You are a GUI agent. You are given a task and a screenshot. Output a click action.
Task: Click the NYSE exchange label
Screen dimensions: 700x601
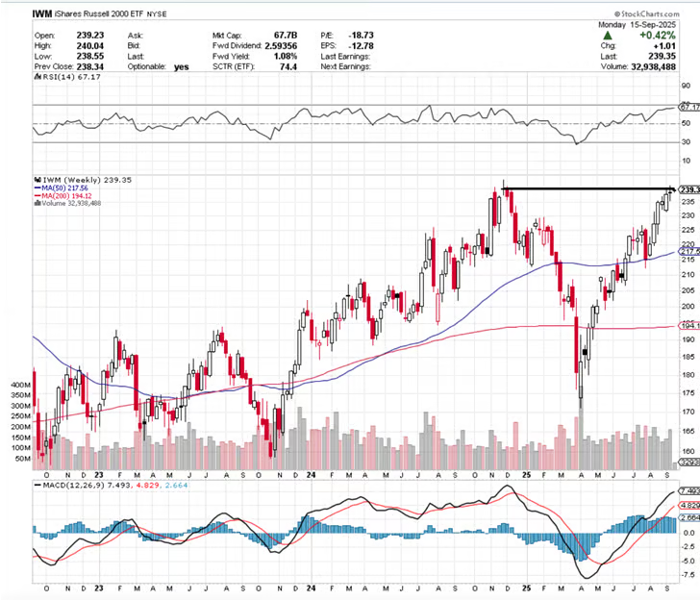pos(157,14)
